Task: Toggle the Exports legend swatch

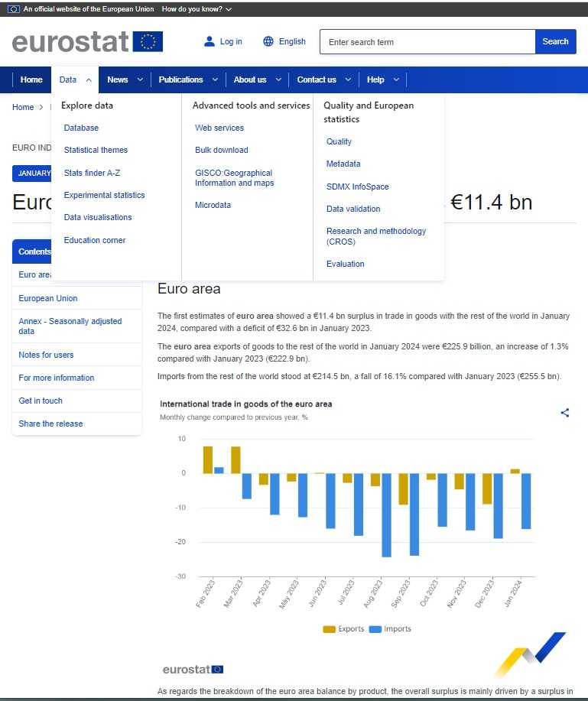Action: pyautogui.click(x=329, y=629)
